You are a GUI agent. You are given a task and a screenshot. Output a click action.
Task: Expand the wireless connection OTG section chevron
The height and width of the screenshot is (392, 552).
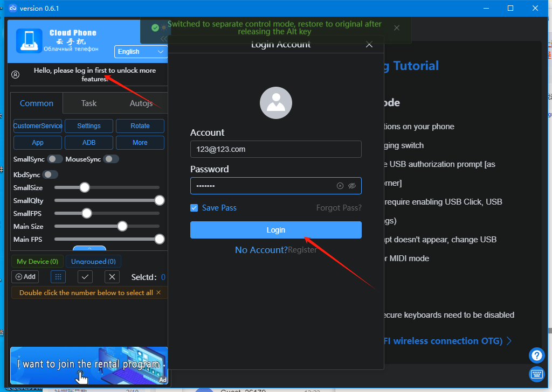coord(509,341)
